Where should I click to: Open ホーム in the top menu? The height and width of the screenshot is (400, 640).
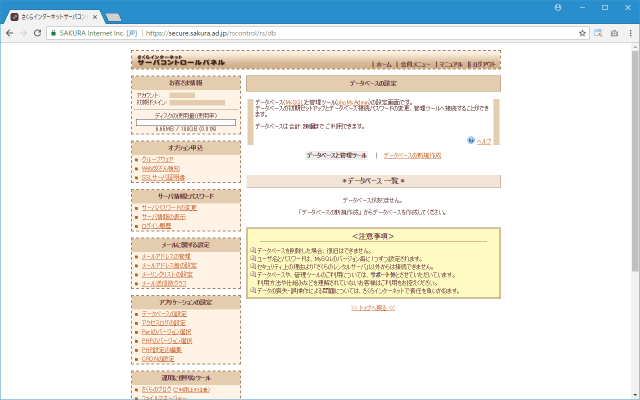(x=384, y=64)
